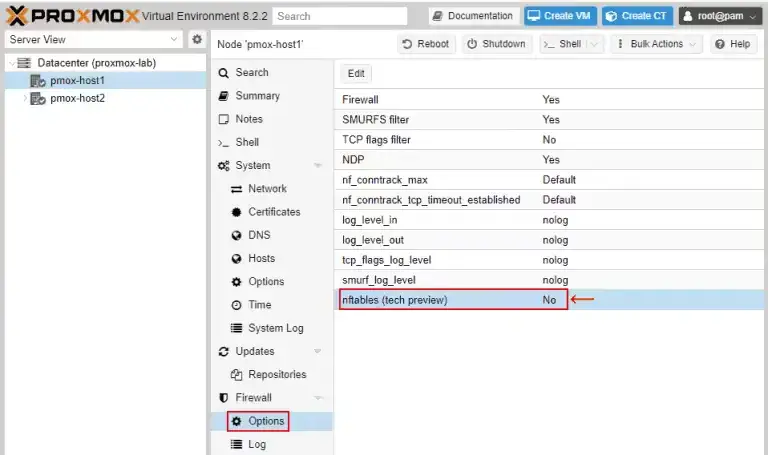Select the smurf_log_level row

[549, 280]
